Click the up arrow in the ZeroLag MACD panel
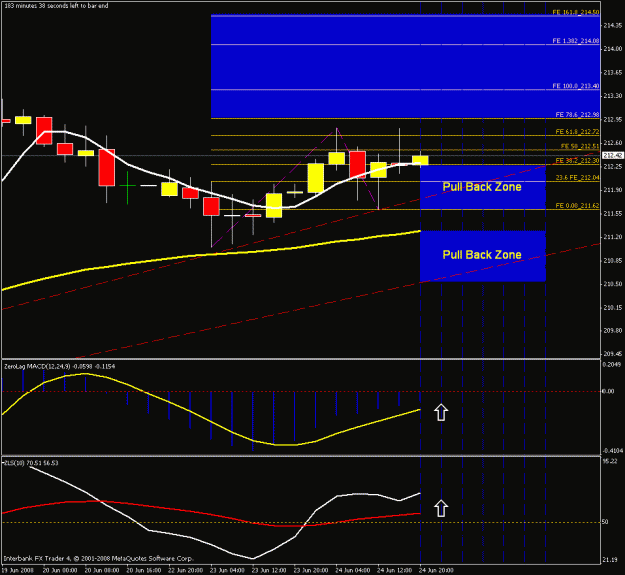Image resolution: width=625 pixels, height=575 pixels. [x=441, y=412]
